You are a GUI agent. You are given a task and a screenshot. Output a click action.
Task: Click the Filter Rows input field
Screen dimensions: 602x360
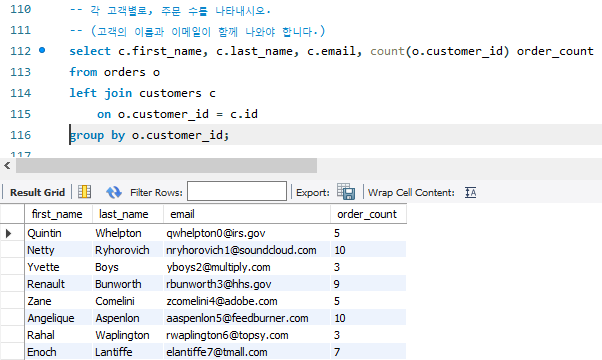click(237, 191)
